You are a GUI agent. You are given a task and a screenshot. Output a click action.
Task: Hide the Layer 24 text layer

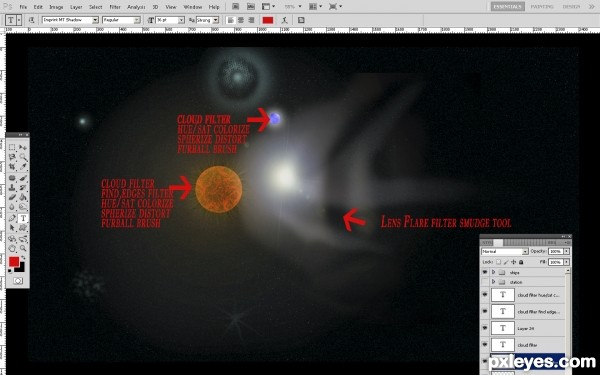pos(485,328)
